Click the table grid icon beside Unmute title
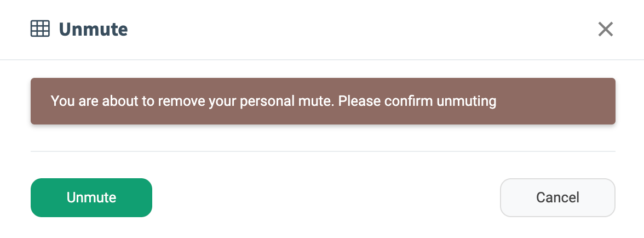The height and width of the screenshot is (238, 644). pos(40,29)
